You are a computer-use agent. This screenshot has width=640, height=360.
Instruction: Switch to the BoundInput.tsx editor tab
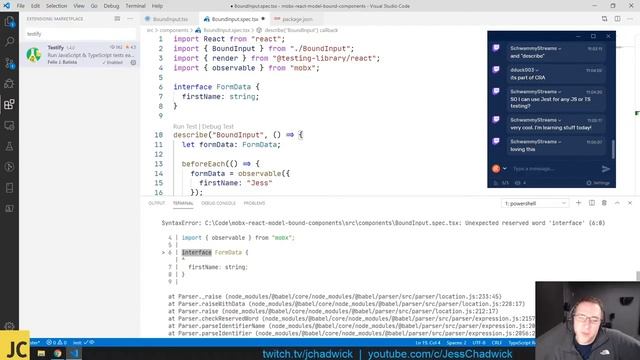click(170, 19)
